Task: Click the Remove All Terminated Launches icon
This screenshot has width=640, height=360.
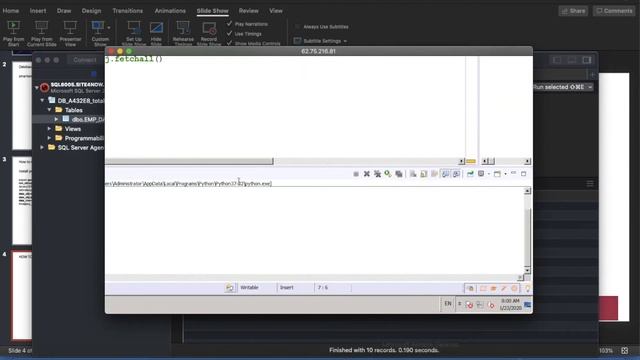Action: click(377, 174)
